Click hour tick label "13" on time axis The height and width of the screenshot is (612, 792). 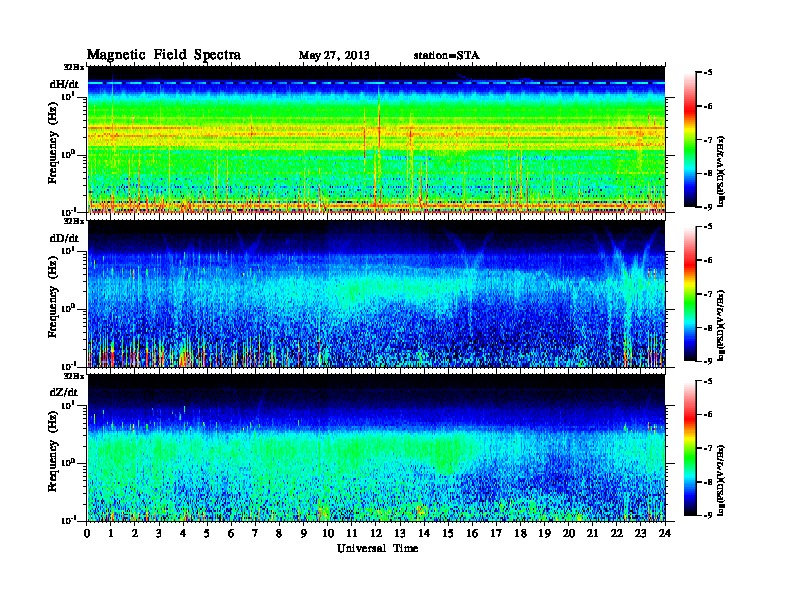coord(400,533)
